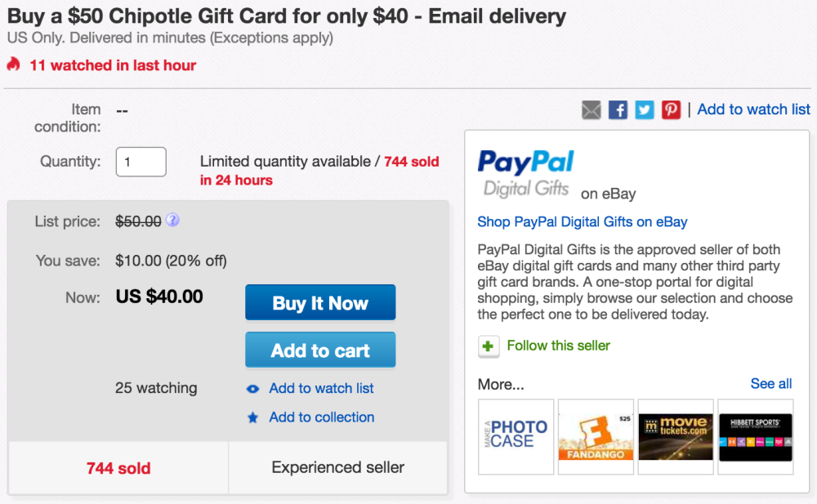Open Shop PayPal Digital Gifts on eBay
The image size is (817, 504).
point(582,221)
